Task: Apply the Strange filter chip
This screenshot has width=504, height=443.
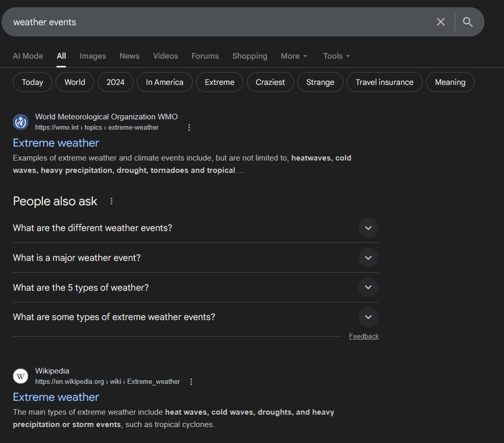Action: [320, 82]
